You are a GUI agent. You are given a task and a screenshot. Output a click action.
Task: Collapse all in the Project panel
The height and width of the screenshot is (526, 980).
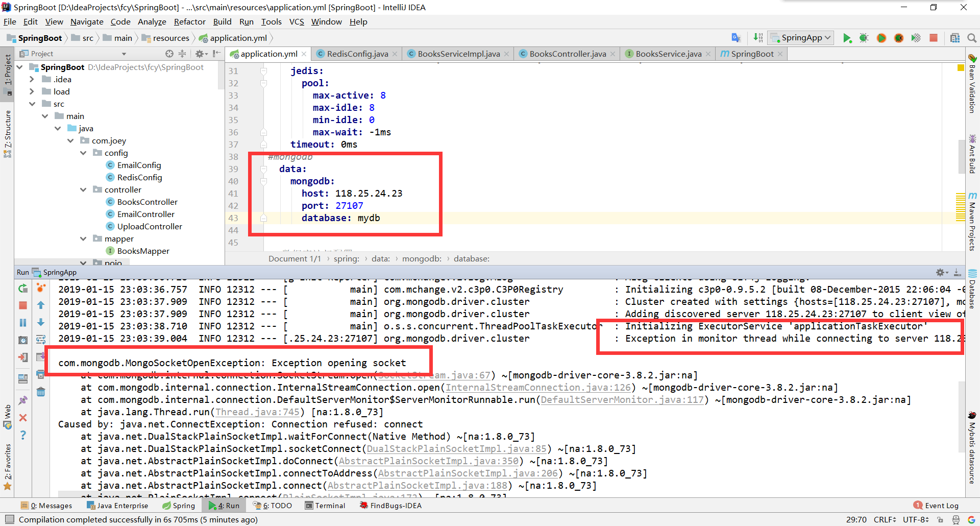pos(183,54)
